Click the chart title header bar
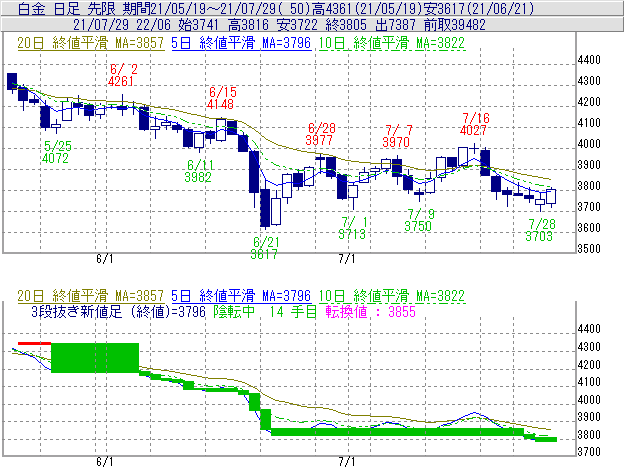The image size is (624, 475). 312,8
